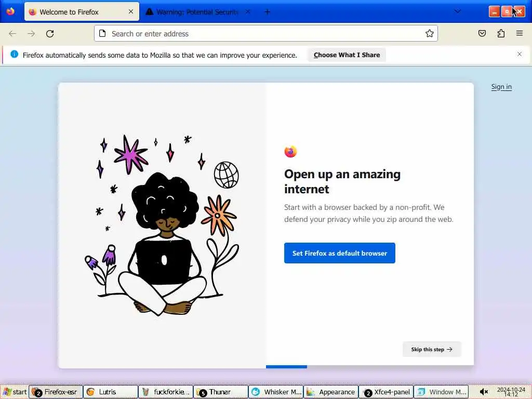Click the muted volume icon in tray

pos(484,392)
